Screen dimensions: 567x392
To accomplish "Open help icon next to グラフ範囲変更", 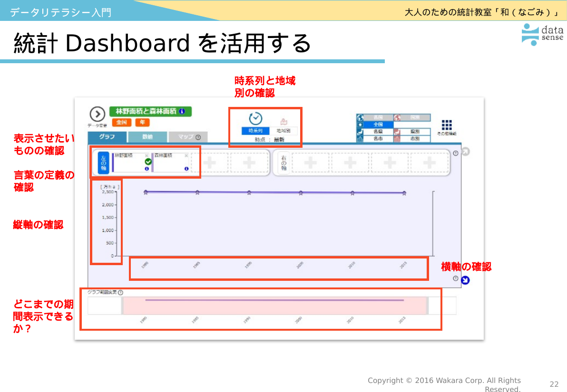I will pyautogui.click(x=120, y=293).
